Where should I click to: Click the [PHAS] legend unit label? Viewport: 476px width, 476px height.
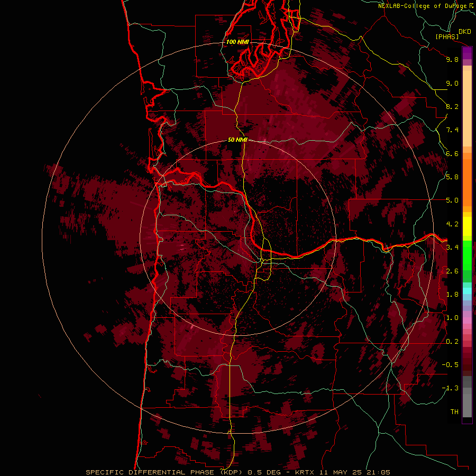click(x=447, y=37)
